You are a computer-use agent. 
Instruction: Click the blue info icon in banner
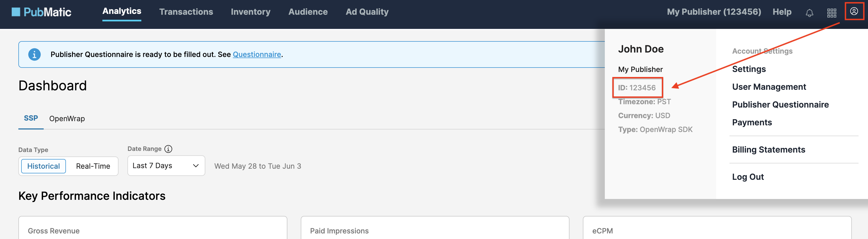(x=34, y=54)
